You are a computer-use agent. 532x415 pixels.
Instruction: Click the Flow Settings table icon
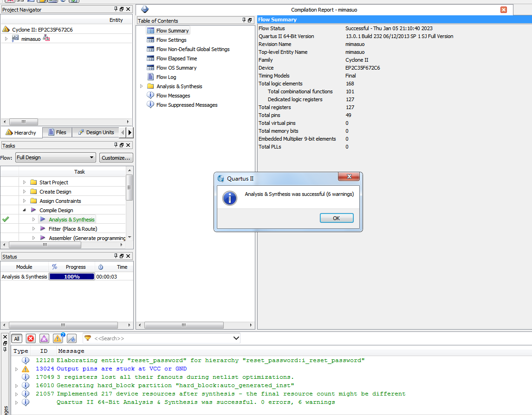(150, 40)
